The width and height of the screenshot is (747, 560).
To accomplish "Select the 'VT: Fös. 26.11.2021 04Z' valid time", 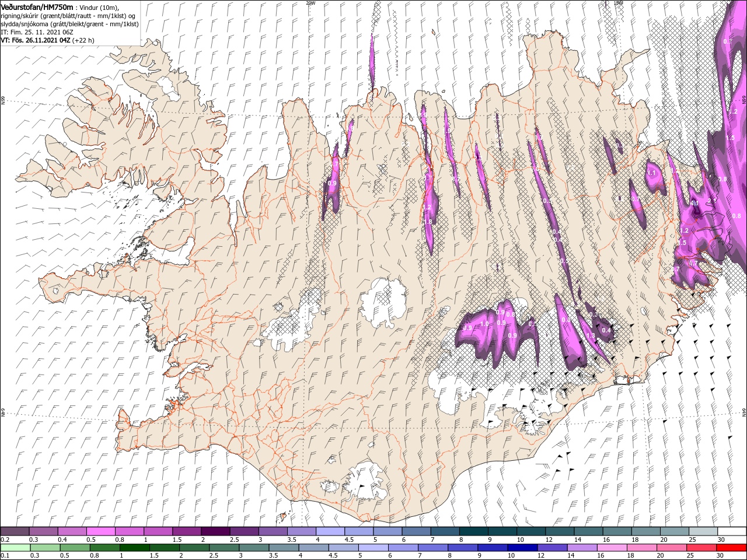I will [36, 40].
